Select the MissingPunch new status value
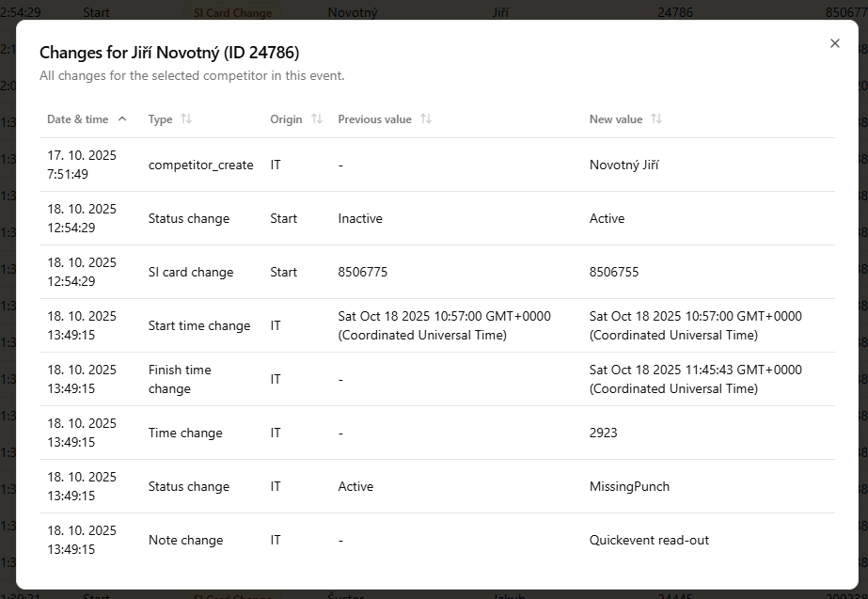The image size is (868, 599). tap(629, 486)
